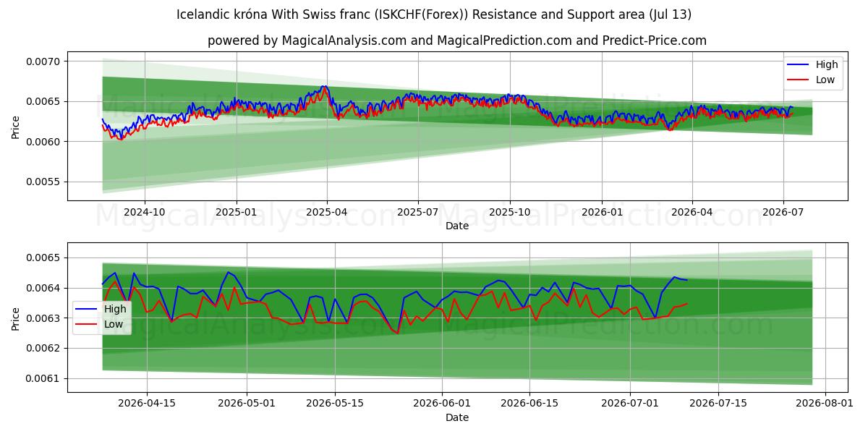Click the 0.0061 tick on bottom chart

(43, 379)
